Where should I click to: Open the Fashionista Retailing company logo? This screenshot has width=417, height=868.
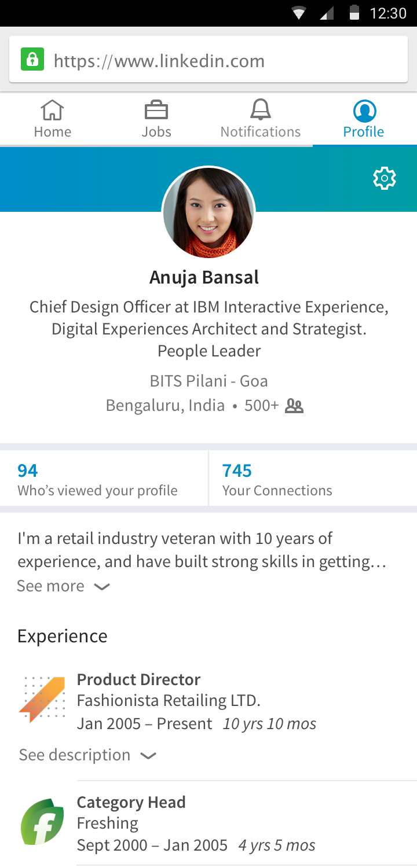(x=42, y=699)
